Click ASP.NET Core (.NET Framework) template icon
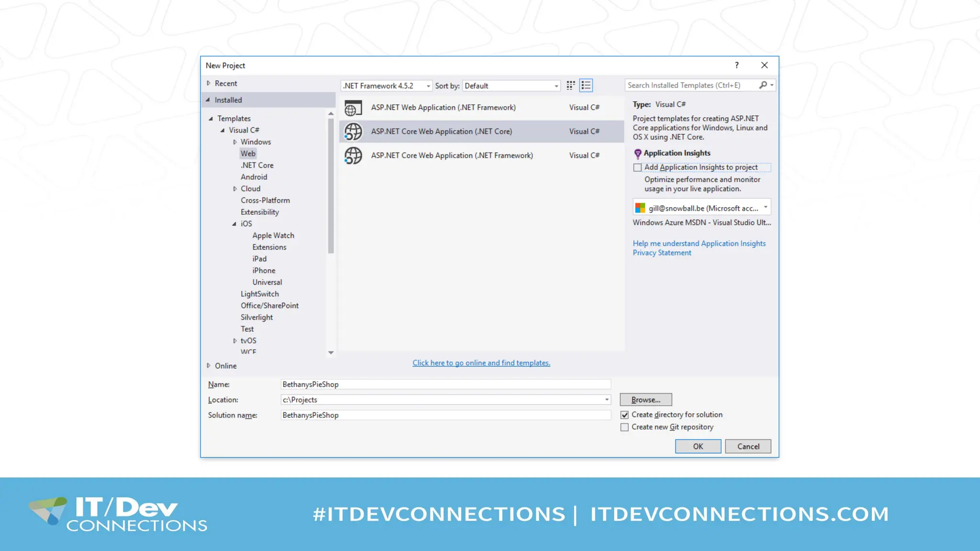This screenshot has width=980, height=551. point(353,155)
